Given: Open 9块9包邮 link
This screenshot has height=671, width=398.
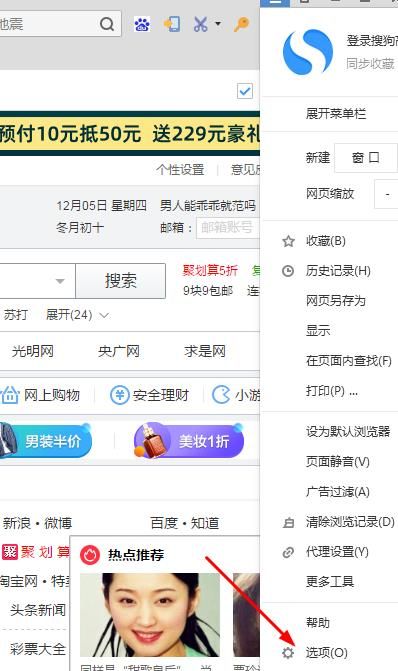Looking at the screenshot, I should pyautogui.click(x=208, y=291).
